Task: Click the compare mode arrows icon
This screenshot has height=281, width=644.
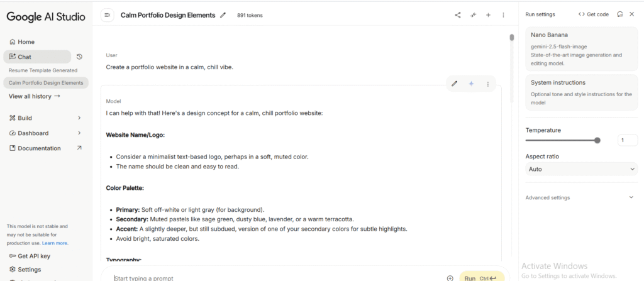Action: click(473, 15)
